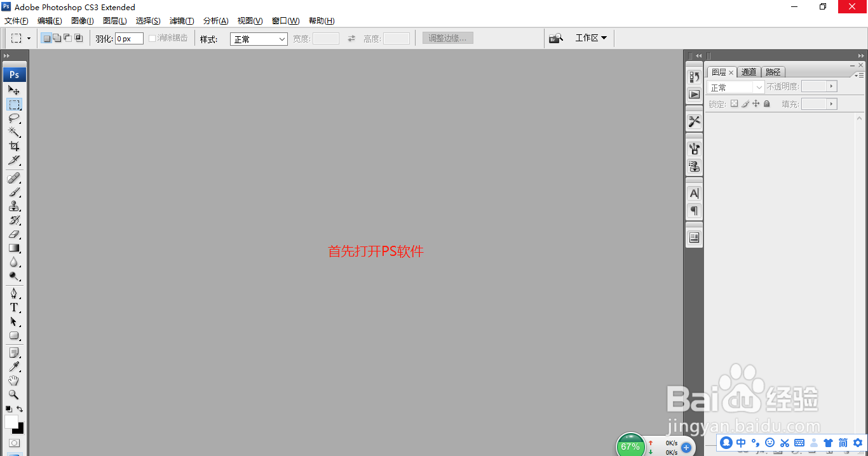Collapse the toolbox with double-arrow
Viewport: 868px width, 456px height.
[x=7, y=56]
